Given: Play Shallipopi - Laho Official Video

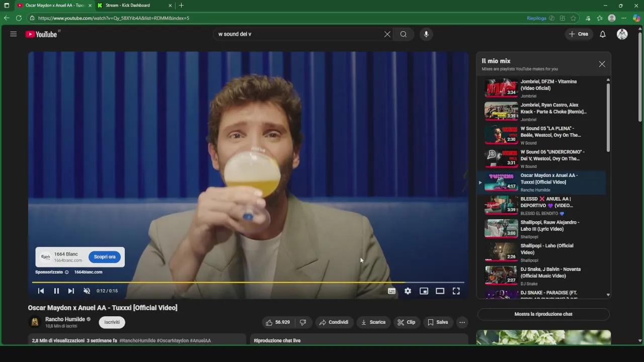Looking at the screenshot, I should 541,252.
